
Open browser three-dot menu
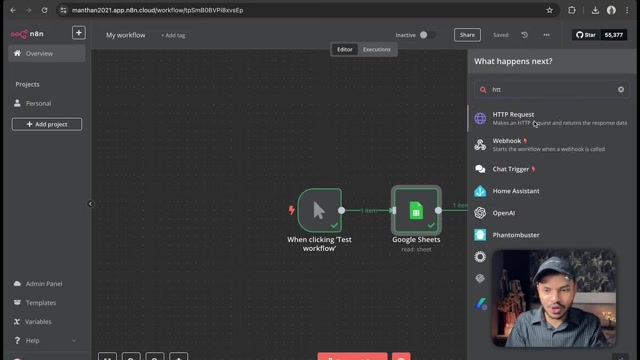(627, 10)
